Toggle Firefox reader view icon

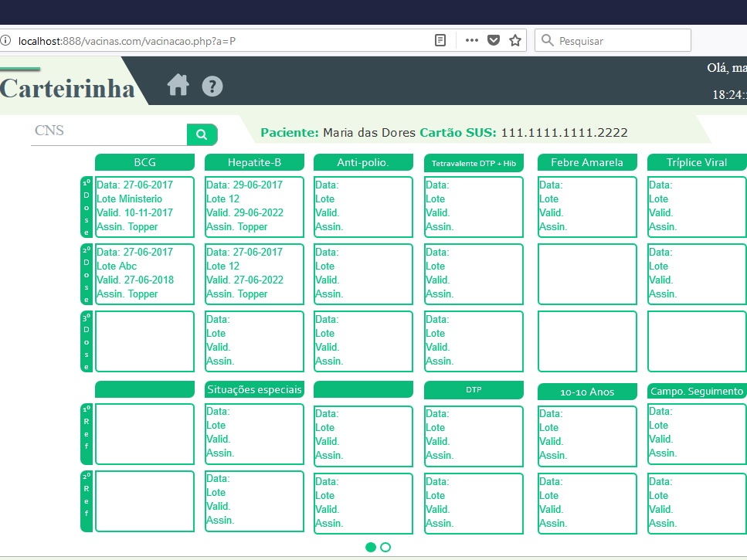440,40
